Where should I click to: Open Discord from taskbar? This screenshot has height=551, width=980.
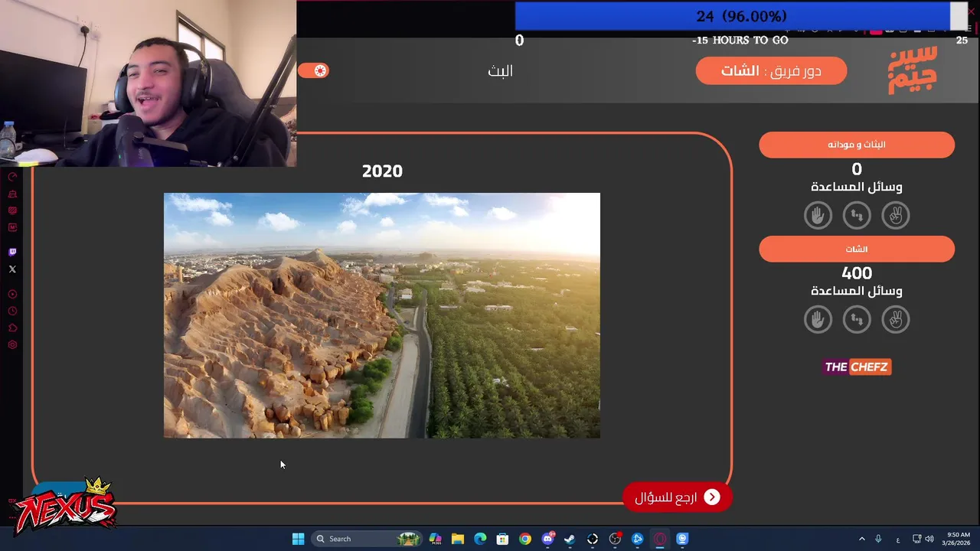[547, 539]
